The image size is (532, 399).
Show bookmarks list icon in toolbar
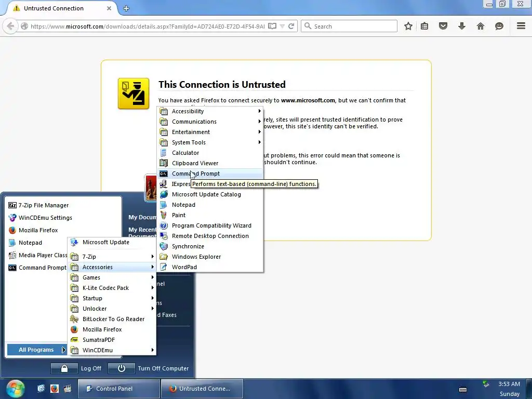click(x=424, y=26)
